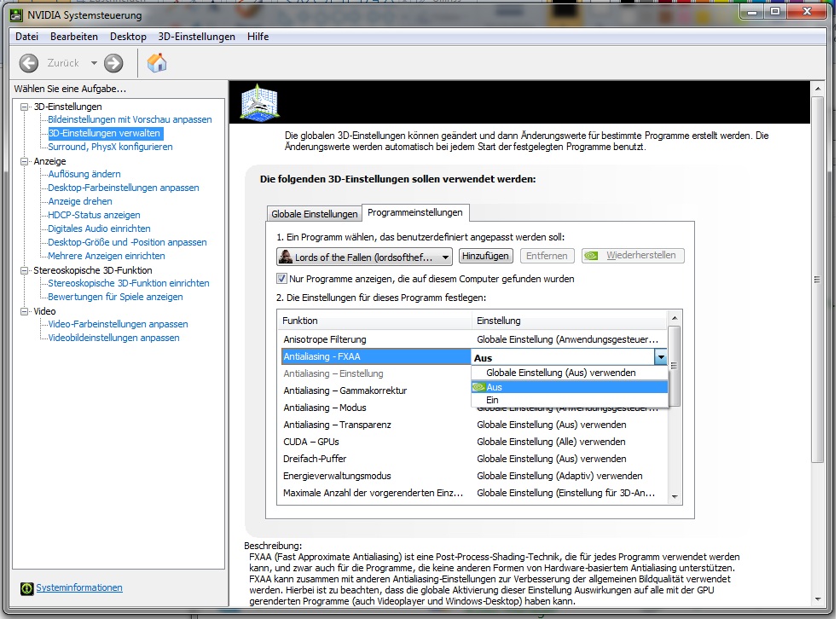Click the 3D settings header image

coord(260,101)
